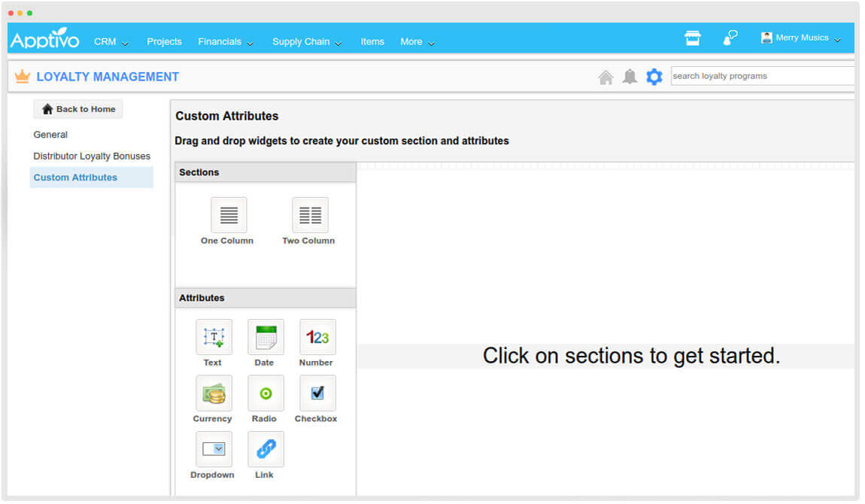Select the One Column section widget

pos(229,216)
